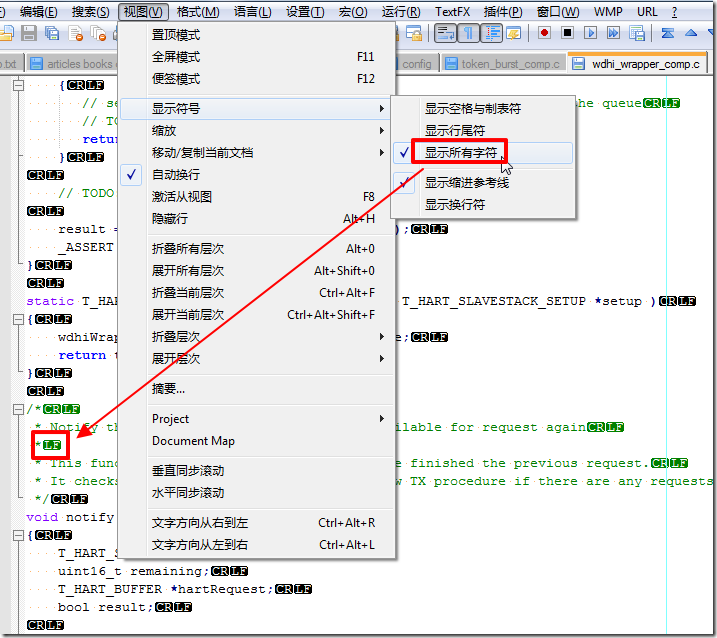Toggle the Show All Characters pilcrow icon
This screenshot has height=638, width=717.
point(468,33)
